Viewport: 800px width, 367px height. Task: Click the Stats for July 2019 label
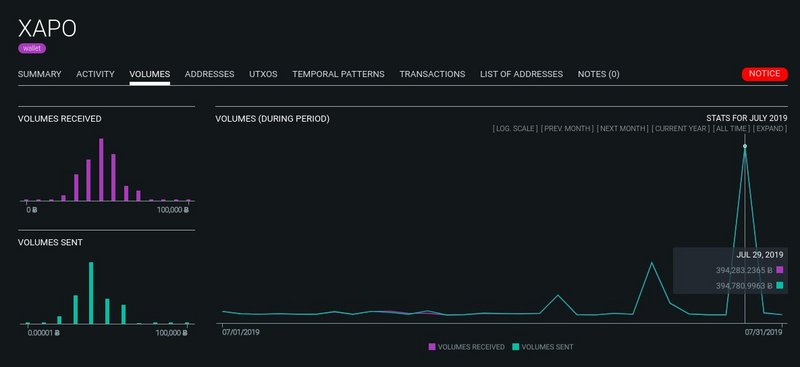pos(746,118)
